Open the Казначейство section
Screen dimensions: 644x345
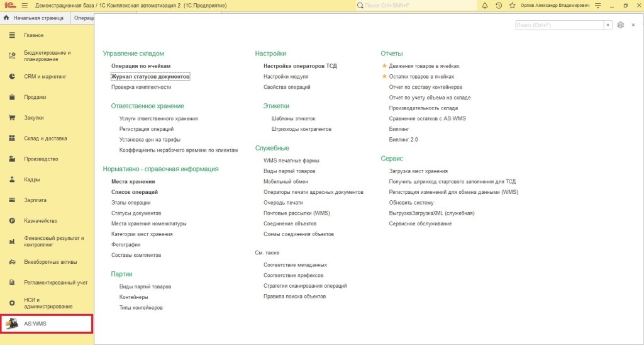click(x=41, y=220)
